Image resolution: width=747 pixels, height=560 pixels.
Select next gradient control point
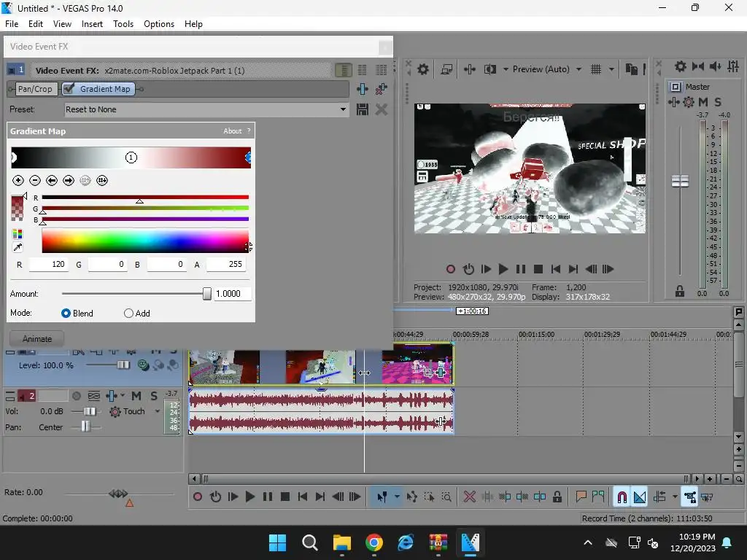tap(69, 181)
